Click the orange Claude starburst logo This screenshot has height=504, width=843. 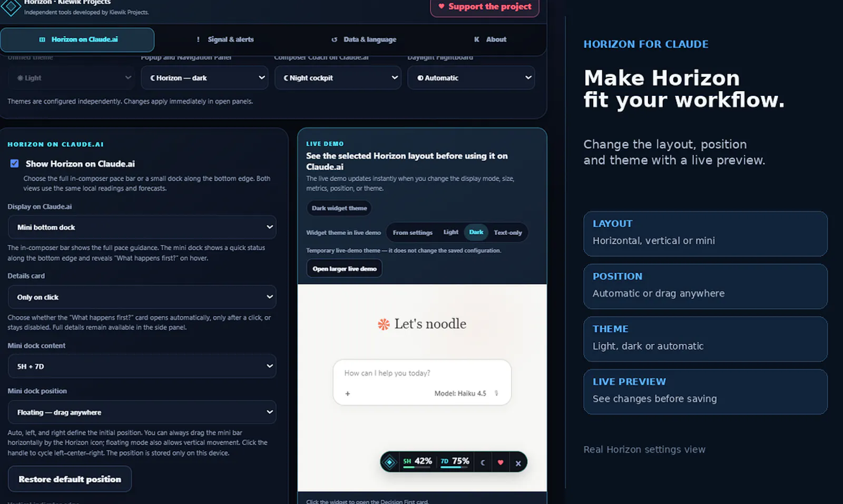(x=384, y=324)
